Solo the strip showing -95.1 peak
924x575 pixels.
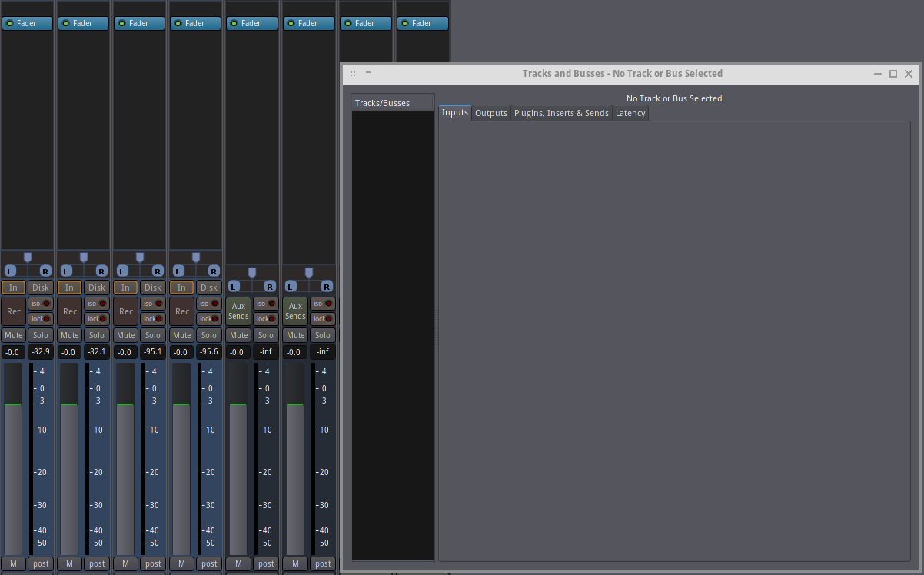(x=153, y=335)
